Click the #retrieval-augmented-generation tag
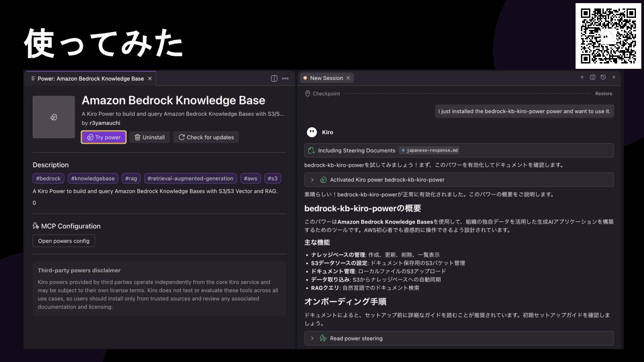The width and height of the screenshot is (644, 362). (x=191, y=178)
